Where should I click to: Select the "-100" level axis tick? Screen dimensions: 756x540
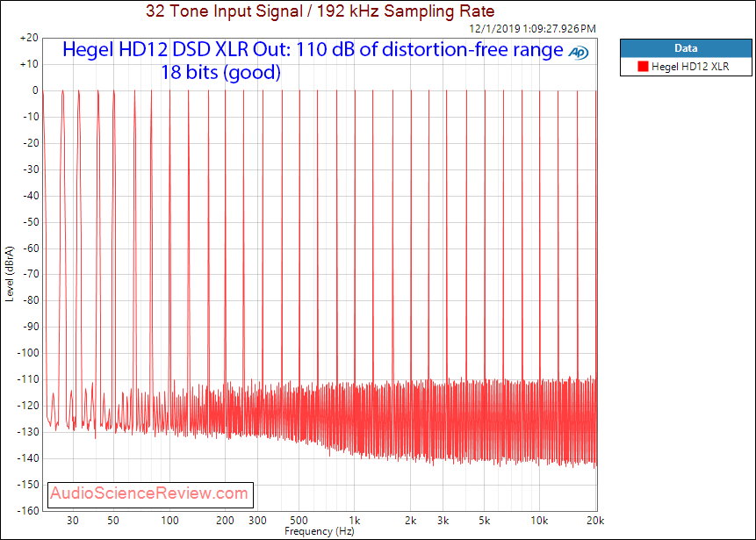tap(27, 353)
